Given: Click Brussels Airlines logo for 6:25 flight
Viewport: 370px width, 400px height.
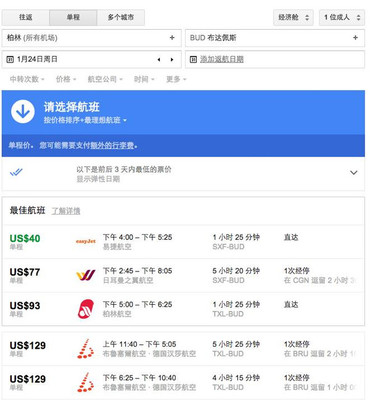Looking at the screenshot, I should click(86, 383).
